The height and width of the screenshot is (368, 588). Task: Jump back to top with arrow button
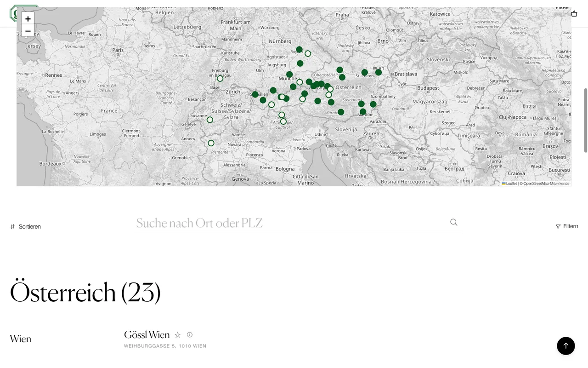click(566, 345)
